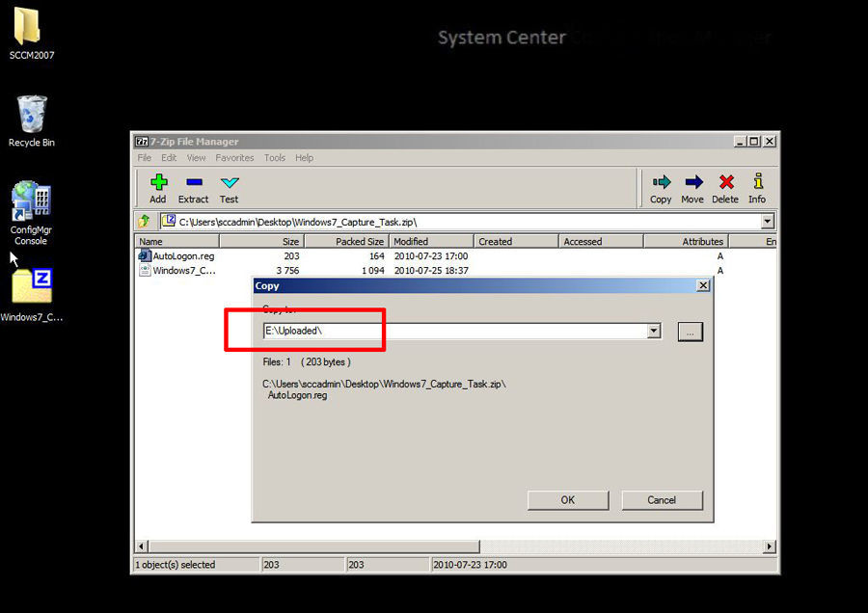Click size value 3 756
The height and width of the screenshot is (613, 868).
coord(287,271)
